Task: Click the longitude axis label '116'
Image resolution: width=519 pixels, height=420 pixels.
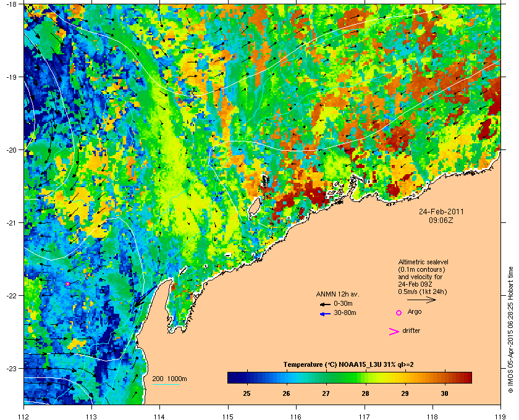Action: [296, 416]
